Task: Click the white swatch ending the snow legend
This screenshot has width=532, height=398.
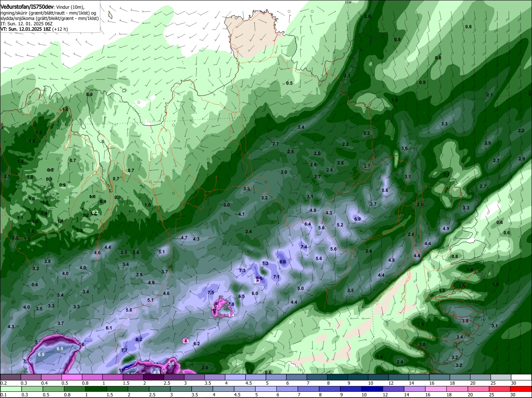Action: tap(522, 377)
